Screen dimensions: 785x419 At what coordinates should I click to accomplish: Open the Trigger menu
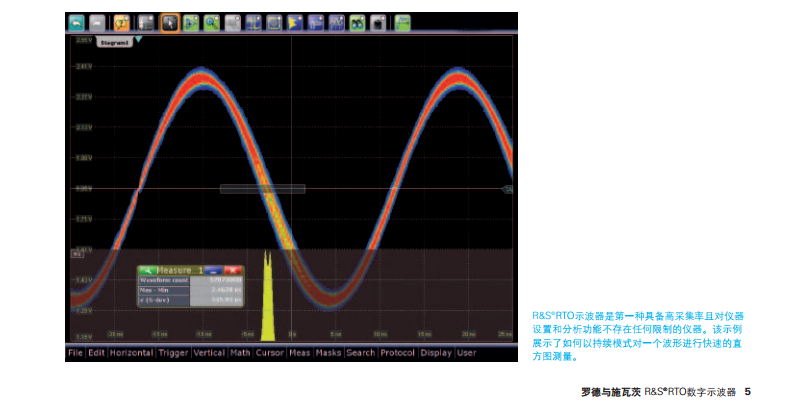click(x=174, y=352)
